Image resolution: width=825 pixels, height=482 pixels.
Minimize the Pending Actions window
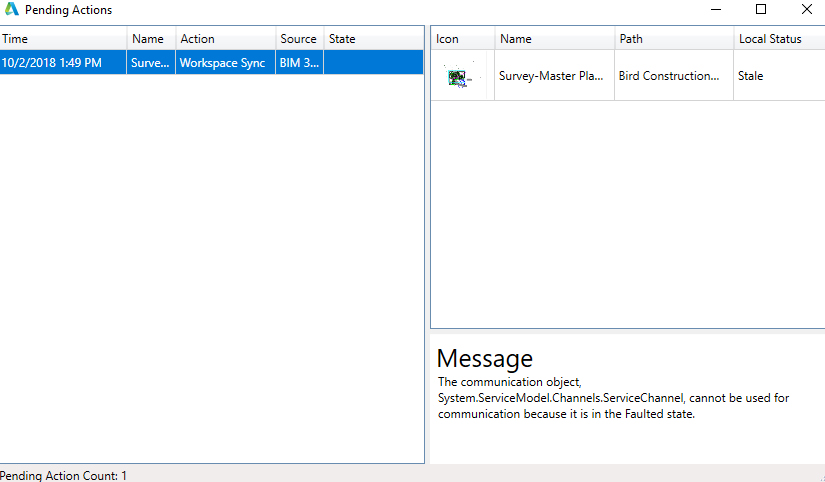click(716, 9)
